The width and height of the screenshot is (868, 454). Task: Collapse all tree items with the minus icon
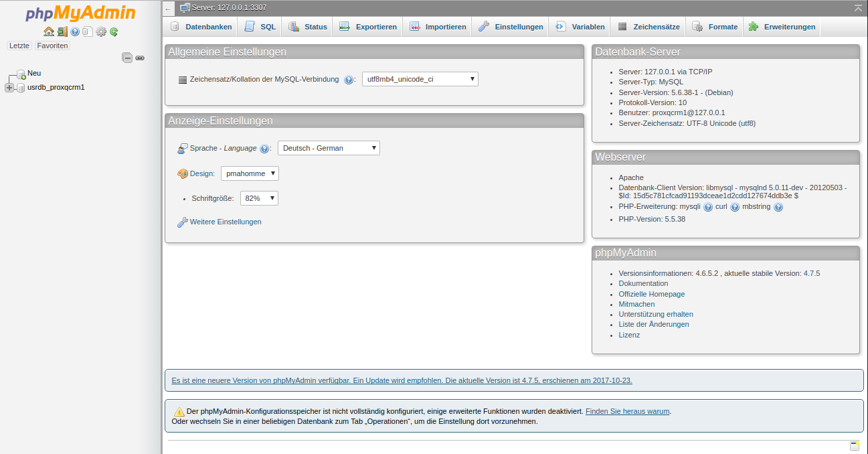127,58
